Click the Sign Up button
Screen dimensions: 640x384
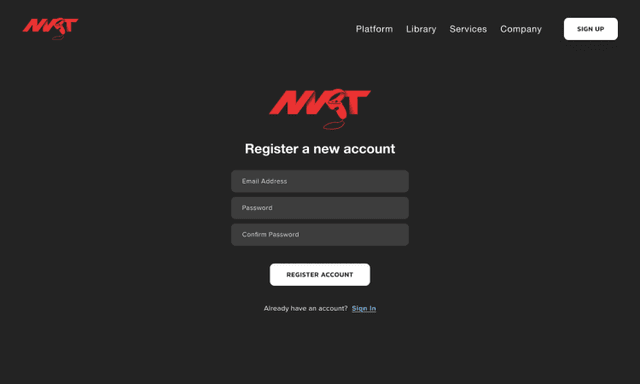pos(591,29)
